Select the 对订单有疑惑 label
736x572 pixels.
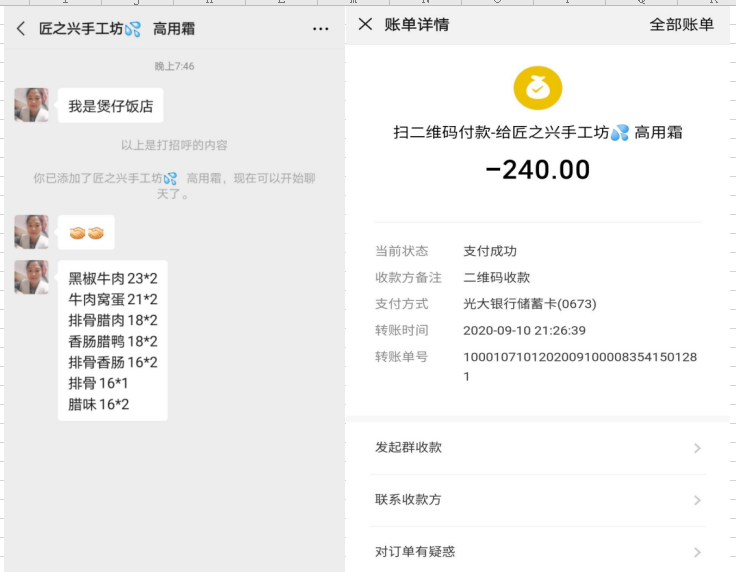(415, 552)
